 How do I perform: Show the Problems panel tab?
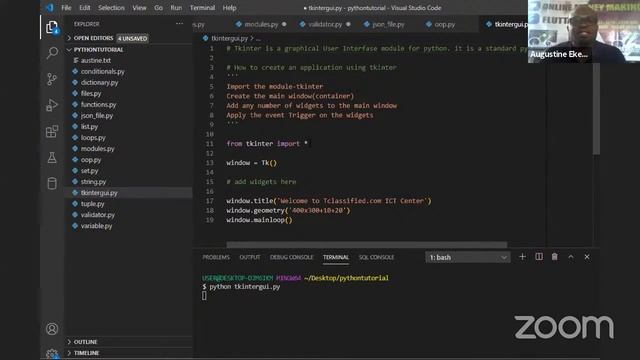[216, 257]
